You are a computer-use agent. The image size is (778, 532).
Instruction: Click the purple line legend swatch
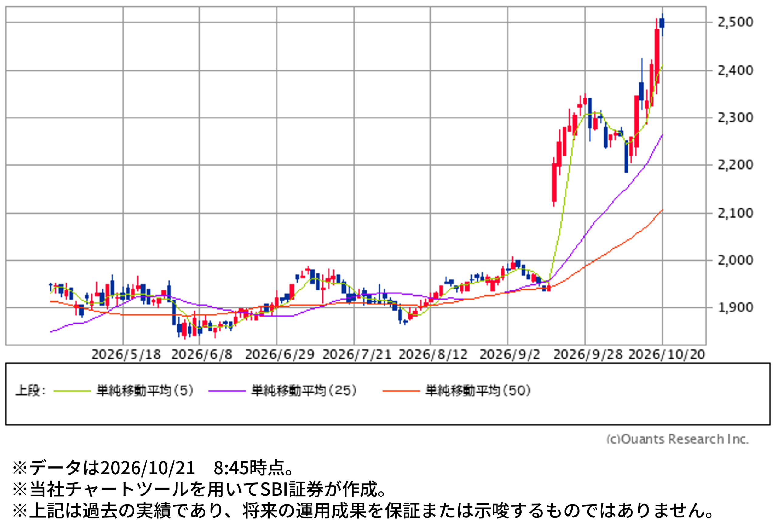[x=227, y=391]
